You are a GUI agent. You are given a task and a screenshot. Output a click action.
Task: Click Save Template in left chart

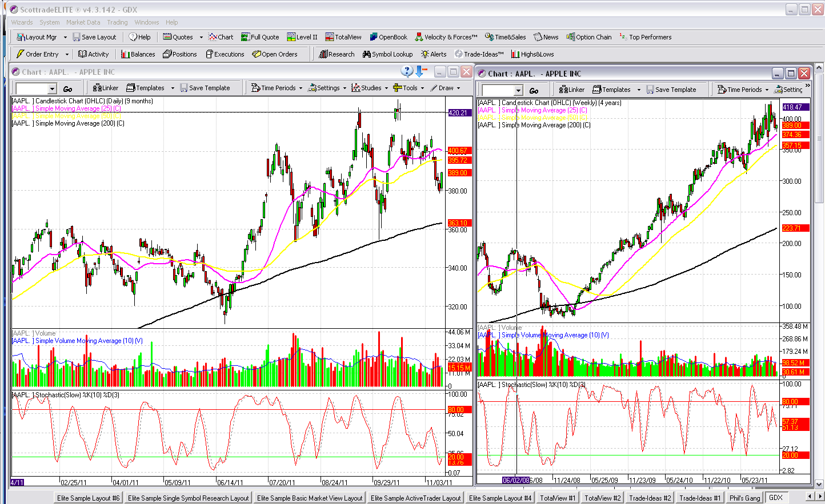coord(205,88)
